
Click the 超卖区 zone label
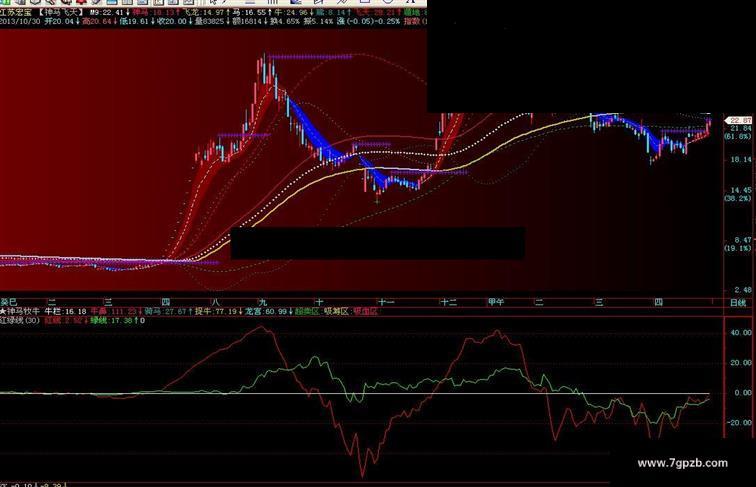(307, 311)
